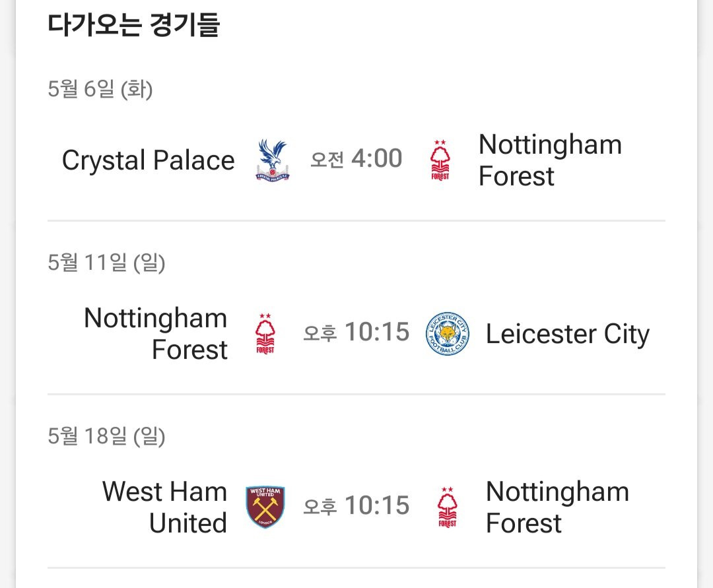Select Nottingham Forest home name on May 11
This screenshot has height=588, width=713.
[x=156, y=333]
